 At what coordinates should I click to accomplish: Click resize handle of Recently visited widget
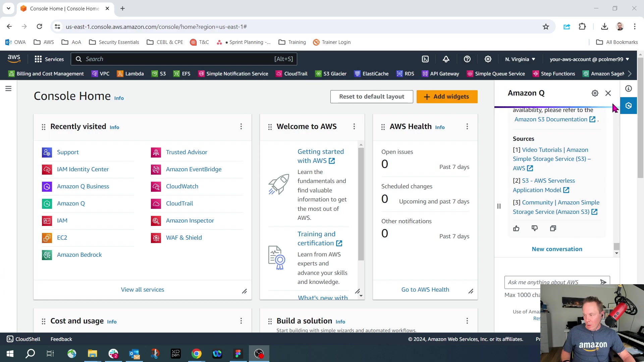tap(245, 291)
